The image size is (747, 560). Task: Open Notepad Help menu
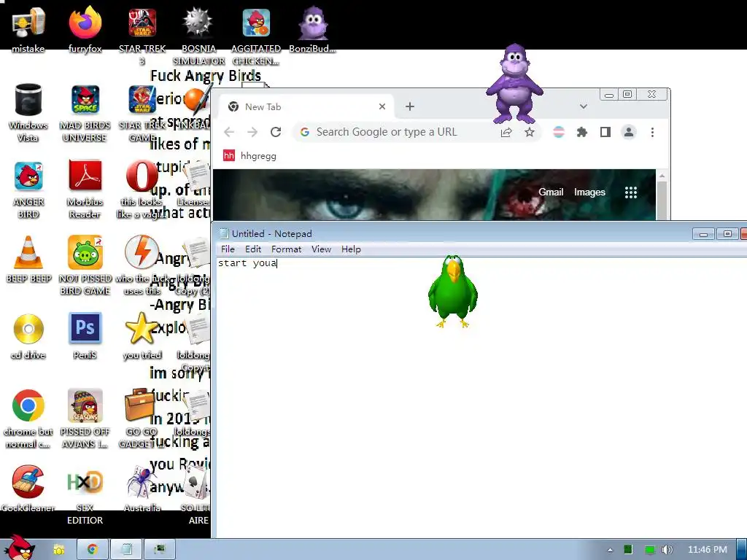(351, 249)
